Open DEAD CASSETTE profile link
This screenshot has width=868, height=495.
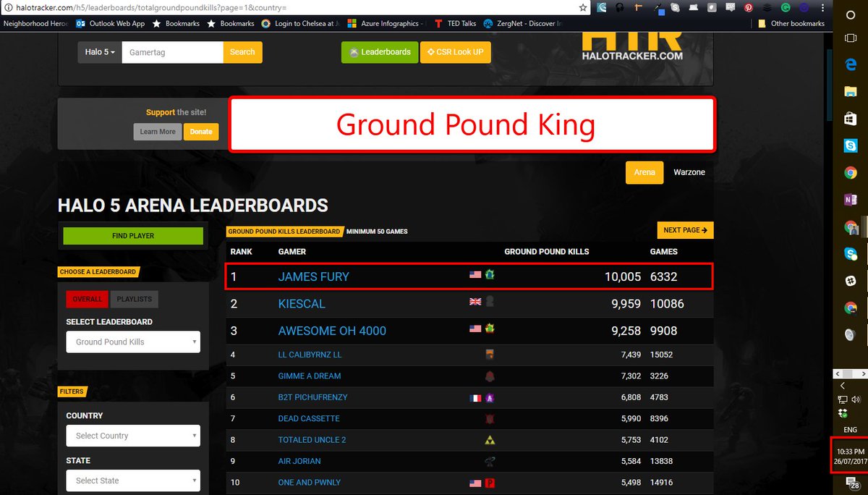pyautogui.click(x=309, y=418)
